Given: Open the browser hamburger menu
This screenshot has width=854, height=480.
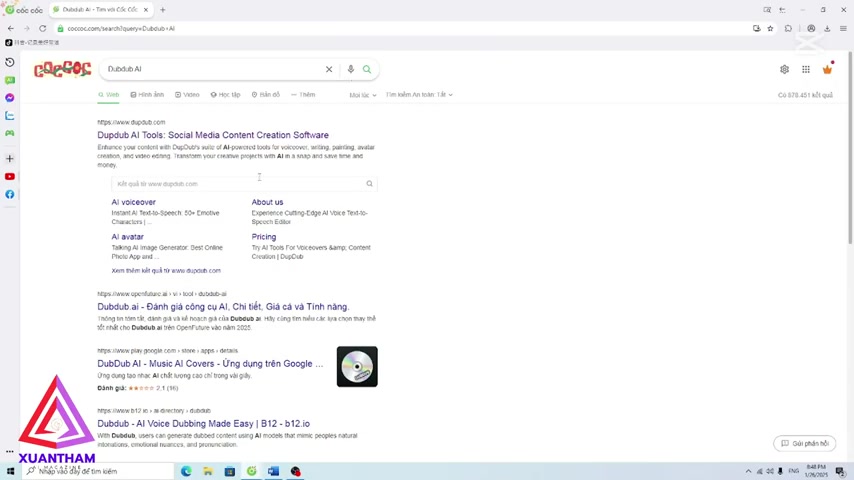Looking at the screenshot, I should click(843, 28).
